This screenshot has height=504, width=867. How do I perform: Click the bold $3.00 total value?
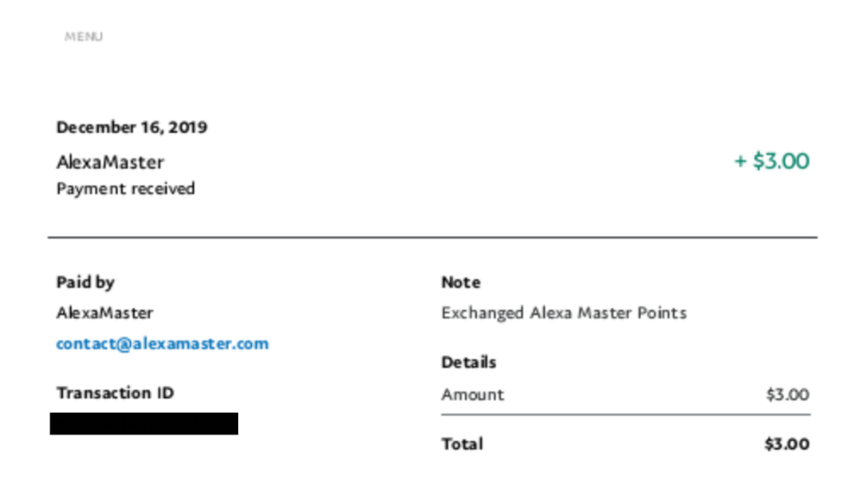pyautogui.click(x=786, y=444)
